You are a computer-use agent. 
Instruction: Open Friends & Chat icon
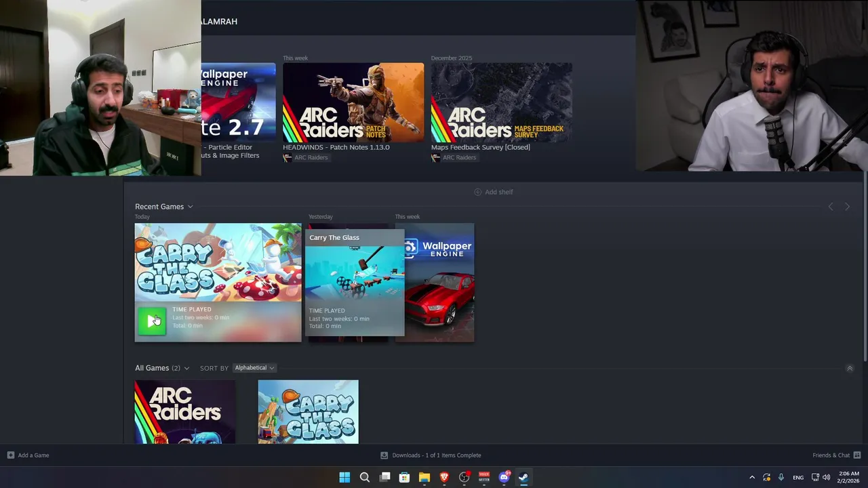[856, 455]
